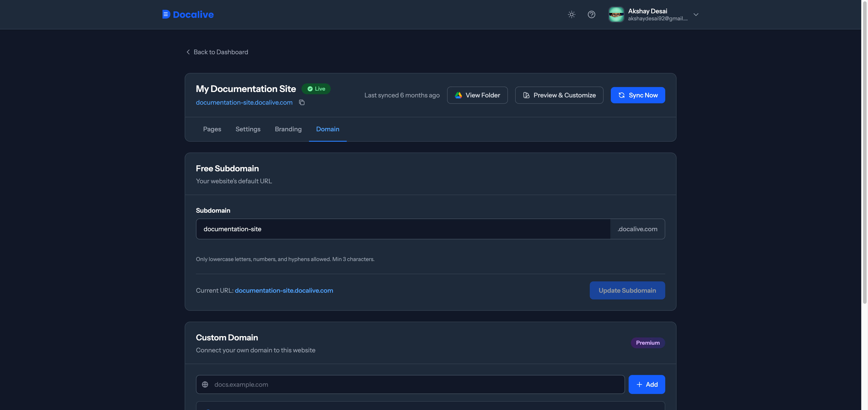868x410 pixels.
Task: Click the Preview & Customize page icon
Action: [x=526, y=95]
